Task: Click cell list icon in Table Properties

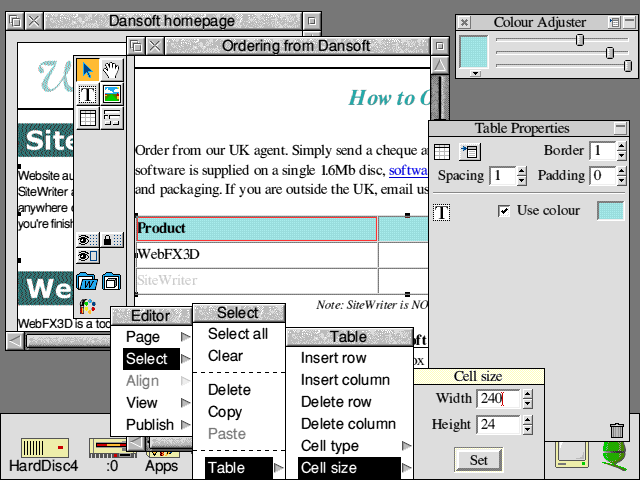Action: point(470,152)
